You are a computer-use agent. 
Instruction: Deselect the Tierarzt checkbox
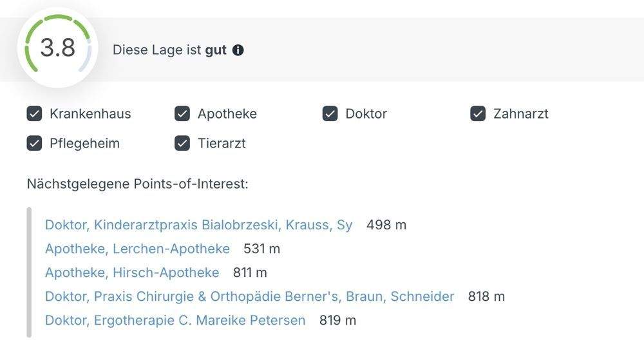182,144
